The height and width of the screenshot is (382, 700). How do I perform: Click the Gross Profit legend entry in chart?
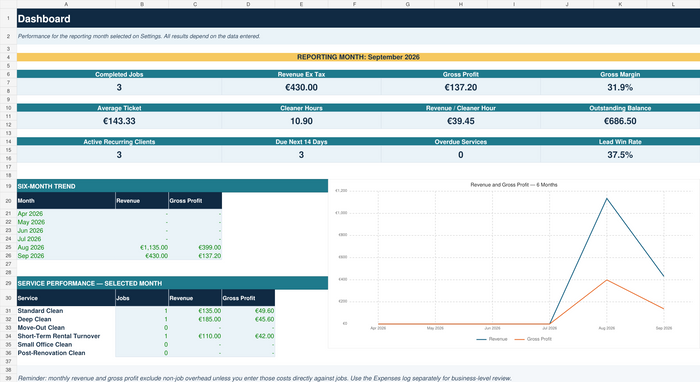coord(533,339)
